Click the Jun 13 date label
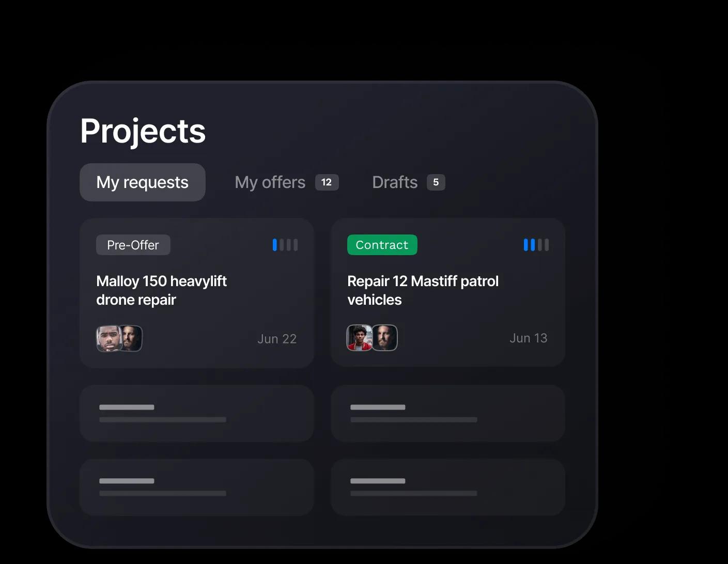Viewport: 728px width, 564px height. pos(528,338)
